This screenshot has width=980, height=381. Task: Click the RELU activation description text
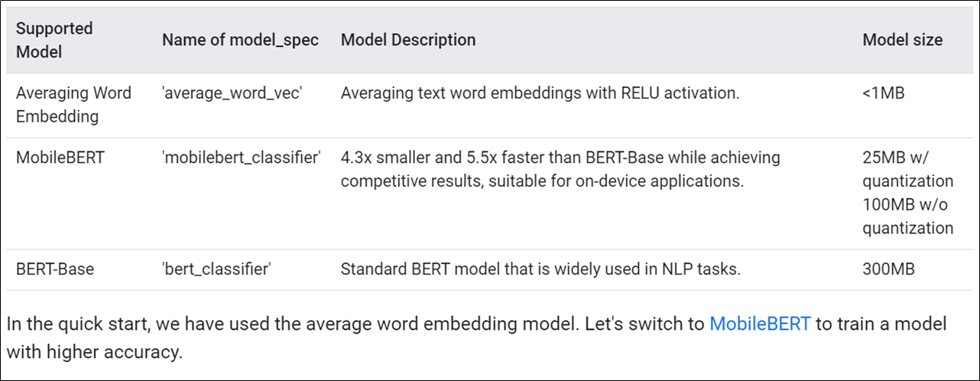click(540, 93)
